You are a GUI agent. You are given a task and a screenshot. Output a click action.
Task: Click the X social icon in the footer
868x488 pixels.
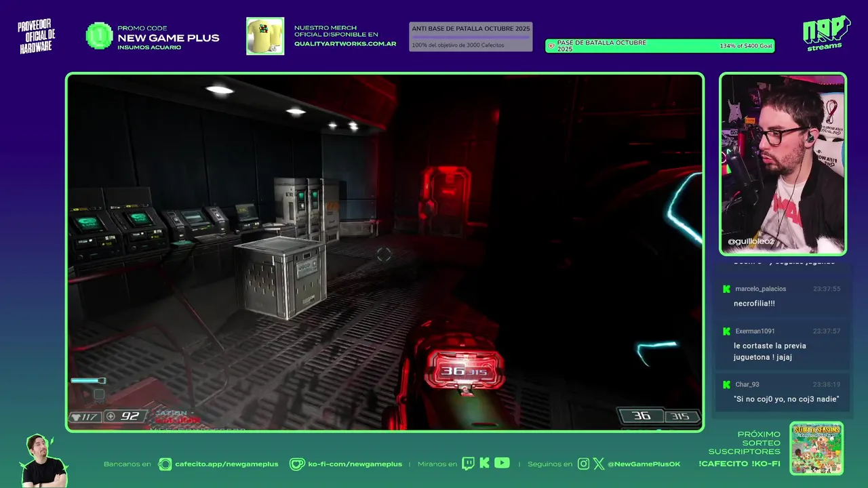[x=599, y=464]
